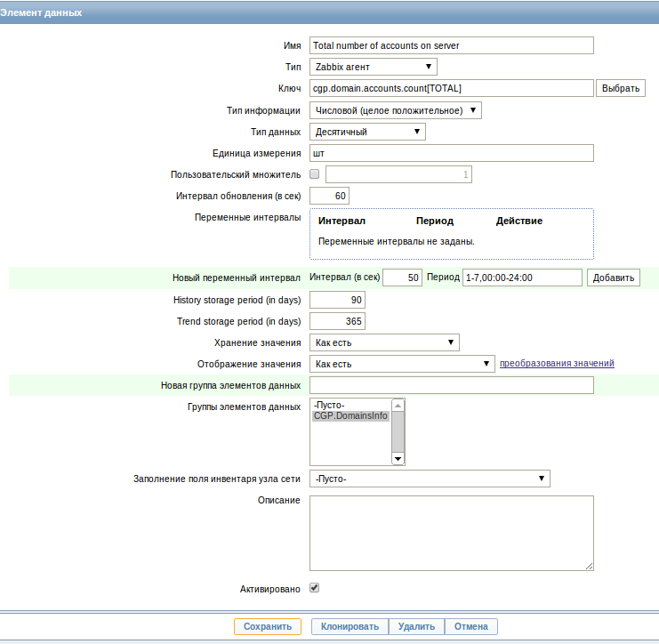This screenshot has width=659, height=644.
Task: Click the Период field with 1-7,00:00-24:00
Action: coord(522,278)
